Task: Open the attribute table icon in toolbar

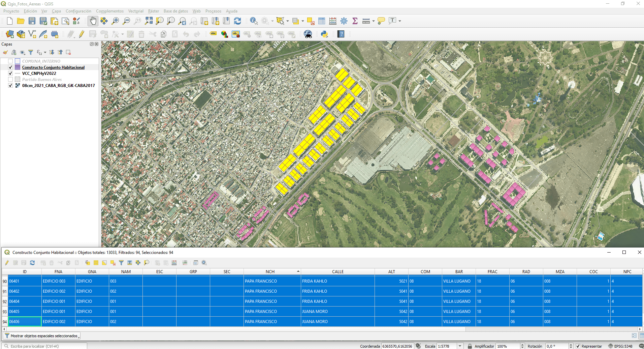Action: coord(322,21)
